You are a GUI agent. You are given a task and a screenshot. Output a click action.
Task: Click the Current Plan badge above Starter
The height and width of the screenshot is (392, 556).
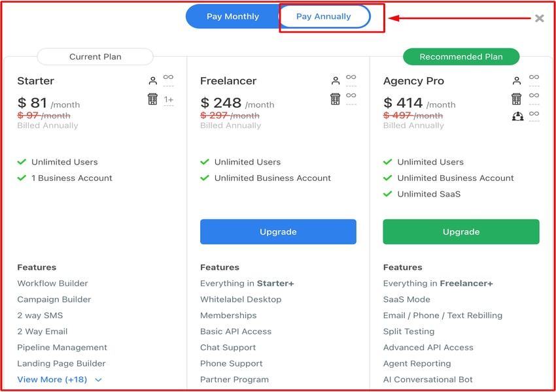(x=96, y=57)
